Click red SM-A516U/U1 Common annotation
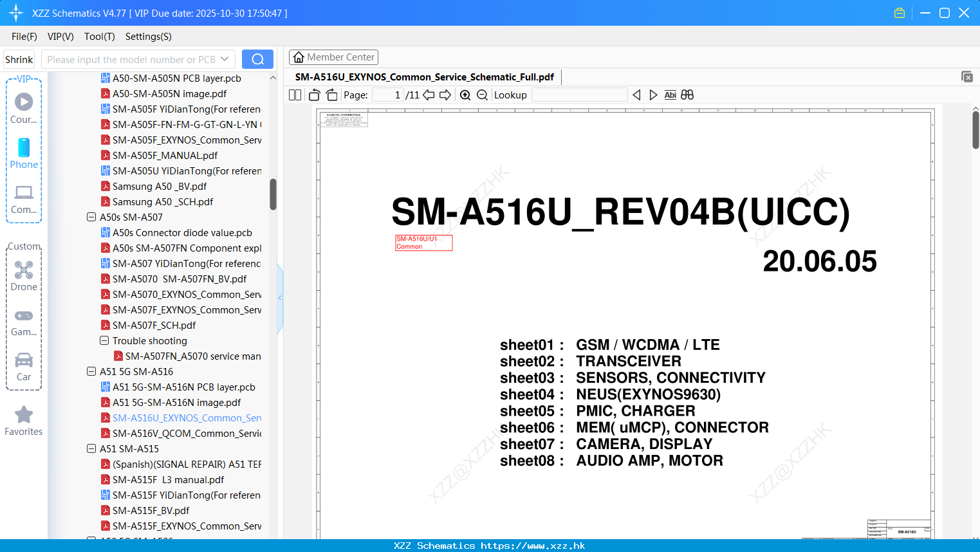 [423, 243]
